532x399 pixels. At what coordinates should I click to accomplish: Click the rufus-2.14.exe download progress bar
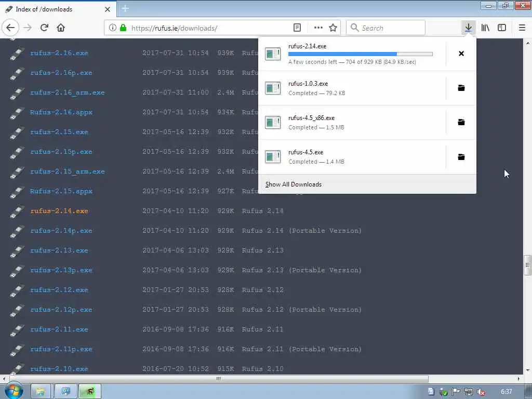pos(361,54)
